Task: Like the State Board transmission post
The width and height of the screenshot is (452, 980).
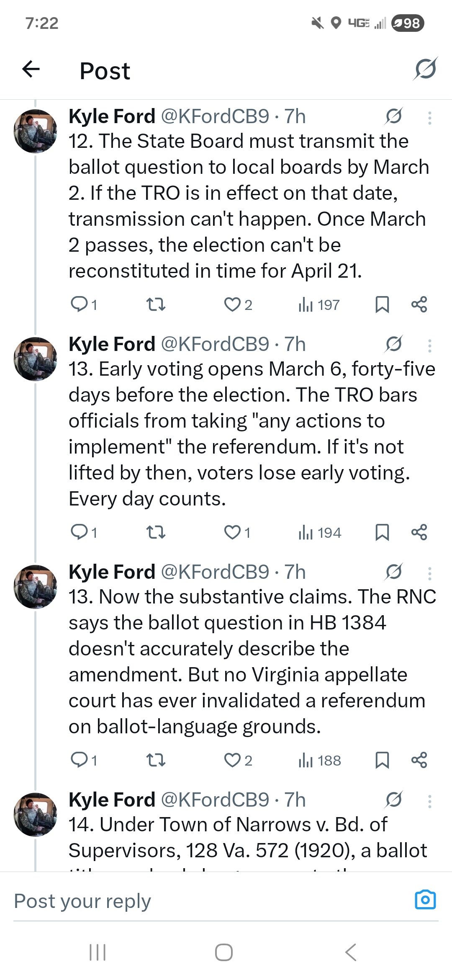Action: (x=232, y=304)
